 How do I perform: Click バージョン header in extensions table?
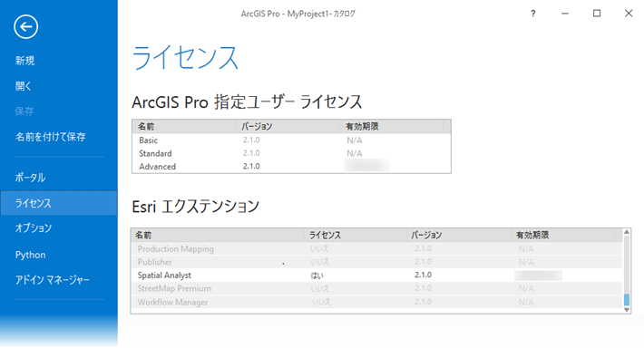click(x=426, y=235)
